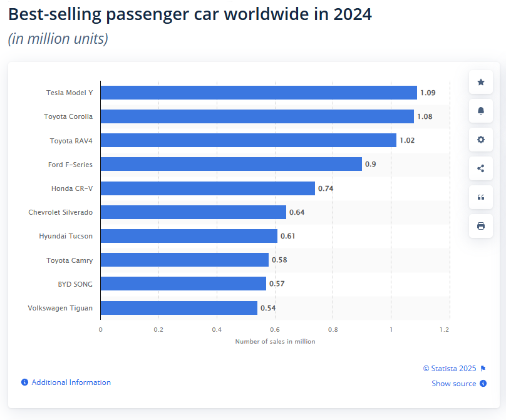Click the 0.58 value label

[x=279, y=260]
